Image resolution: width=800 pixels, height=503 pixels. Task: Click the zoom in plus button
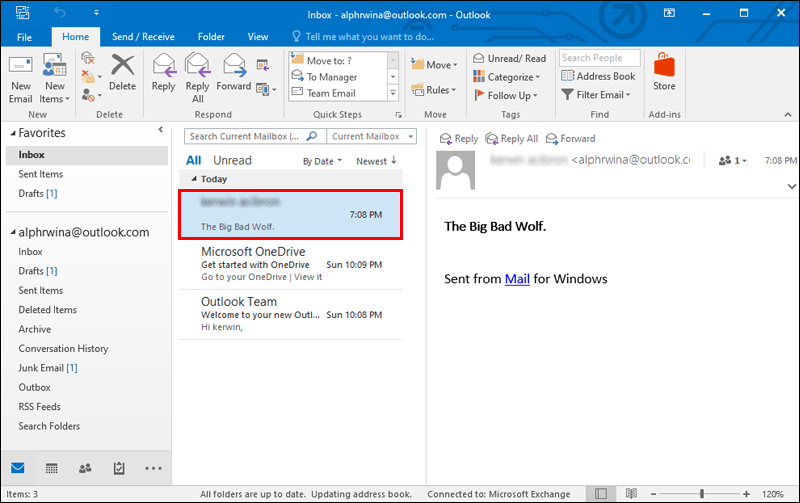pyautogui.click(x=746, y=494)
